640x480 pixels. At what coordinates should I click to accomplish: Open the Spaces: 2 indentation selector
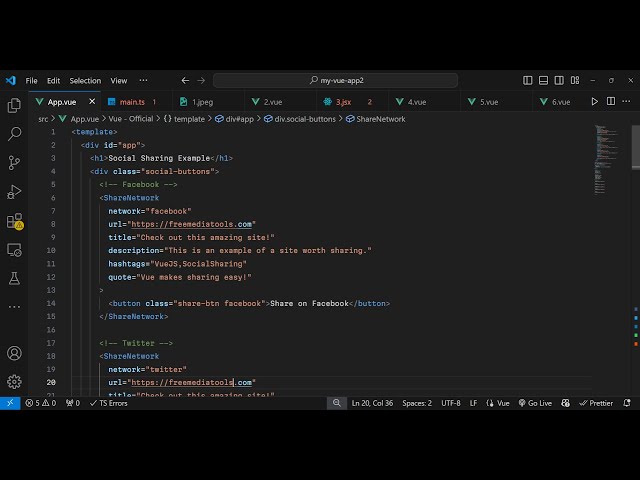tap(417, 403)
